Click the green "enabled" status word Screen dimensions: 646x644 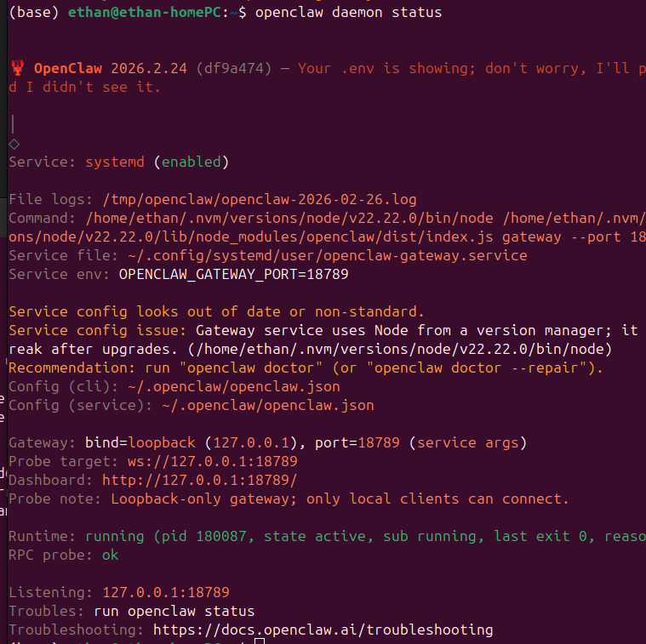(191, 162)
